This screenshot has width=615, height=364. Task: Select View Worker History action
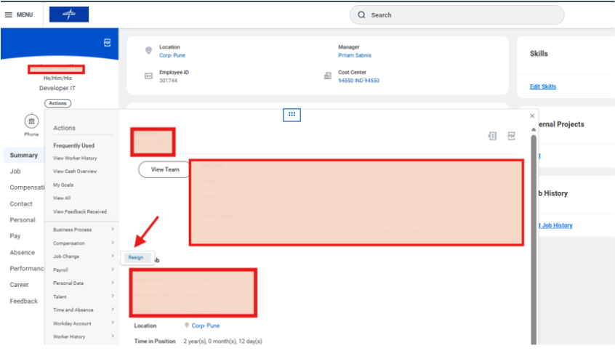pyautogui.click(x=75, y=158)
